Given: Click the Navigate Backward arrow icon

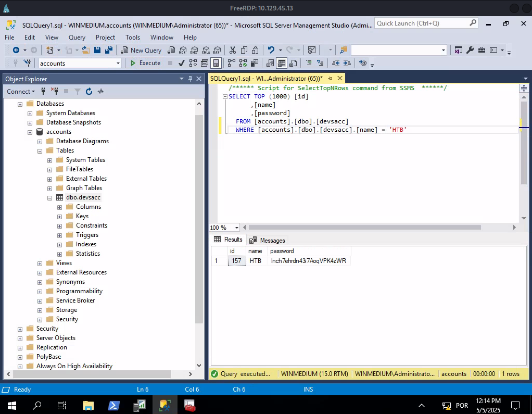Looking at the screenshot, I should [16, 50].
